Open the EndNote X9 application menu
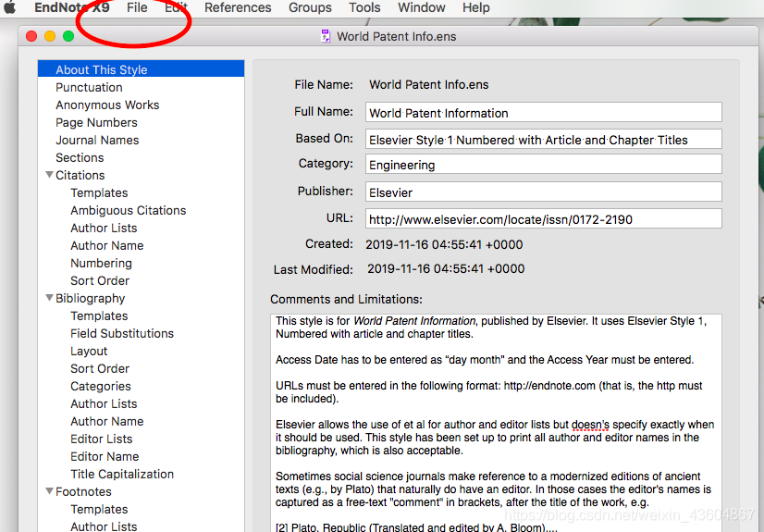Image resolution: width=764 pixels, height=532 pixels. (x=71, y=7)
